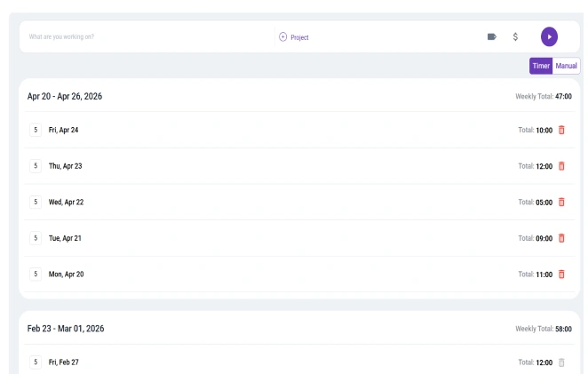Click the Total 09:00 for Tue, Apr 21

[x=544, y=238]
